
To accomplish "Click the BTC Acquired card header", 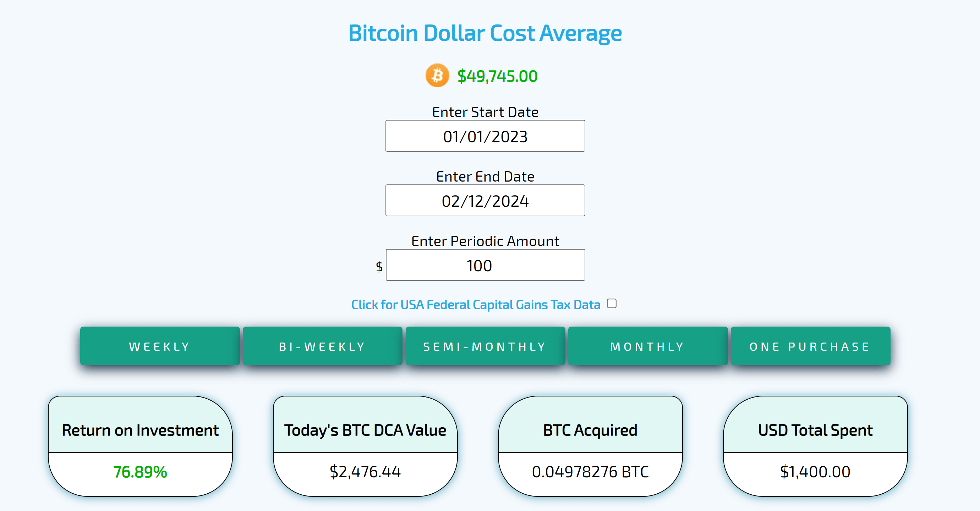I will pos(590,430).
